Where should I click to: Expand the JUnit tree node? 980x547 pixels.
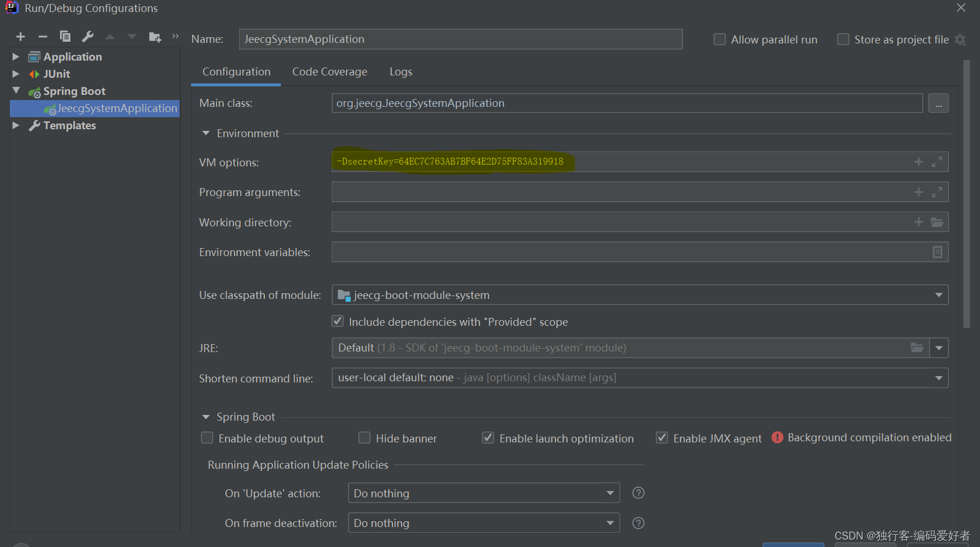coord(16,74)
